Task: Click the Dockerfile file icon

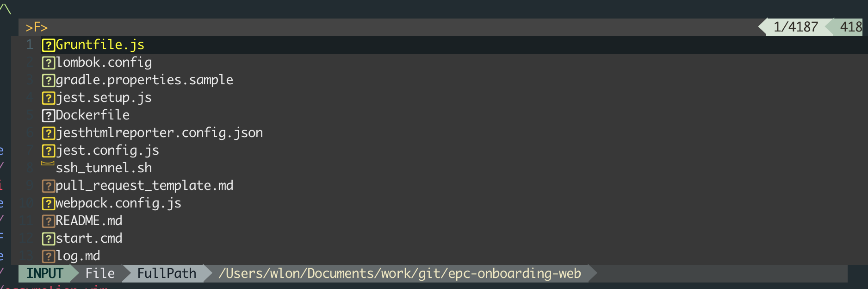Action: 48,115
